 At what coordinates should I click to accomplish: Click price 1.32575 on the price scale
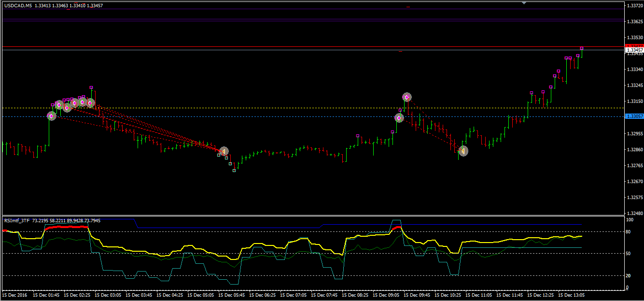(634, 198)
